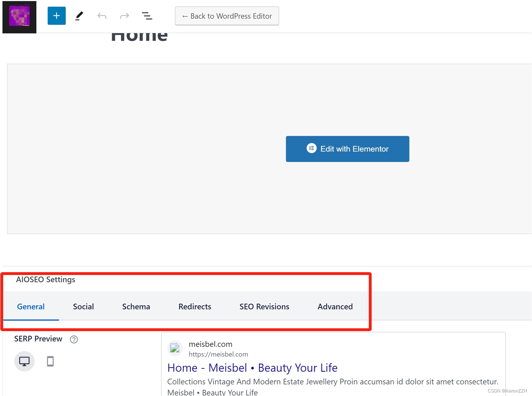
Task: Click the meisbel.com site name text
Action: coord(211,344)
